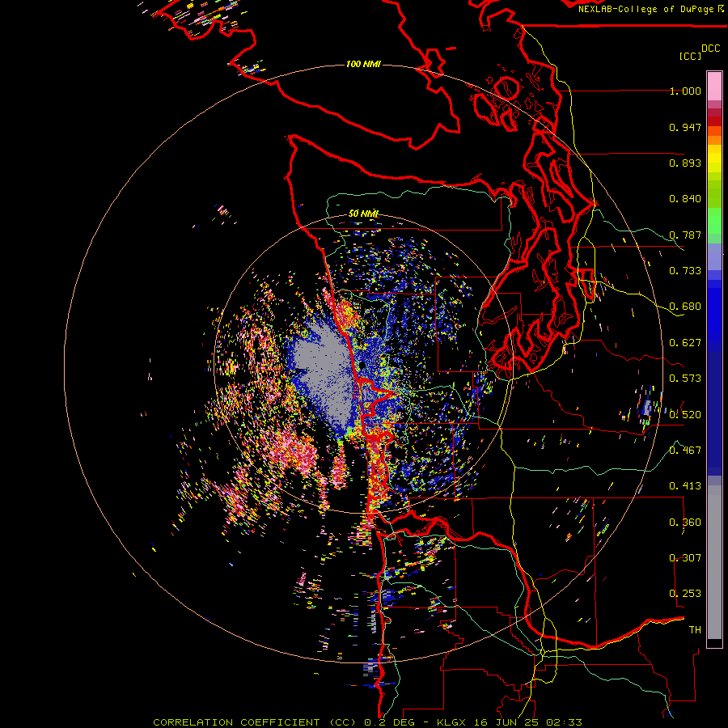Click the 0.893 scale value
The height and width of the screenshot is (728, 728).
(685, 163)
